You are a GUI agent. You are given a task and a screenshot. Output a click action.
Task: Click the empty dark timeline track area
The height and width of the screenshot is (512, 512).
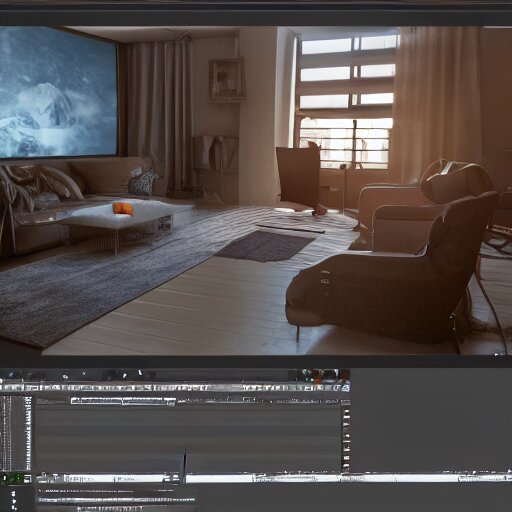[188, 439]
